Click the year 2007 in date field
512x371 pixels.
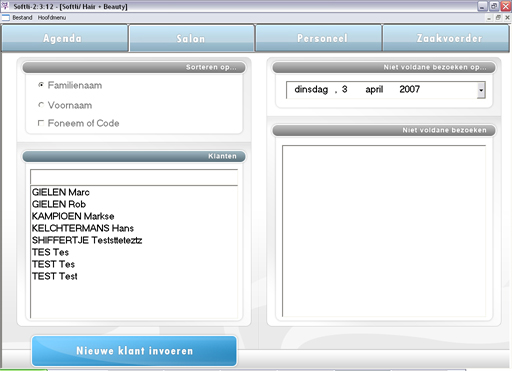(410, 89)
